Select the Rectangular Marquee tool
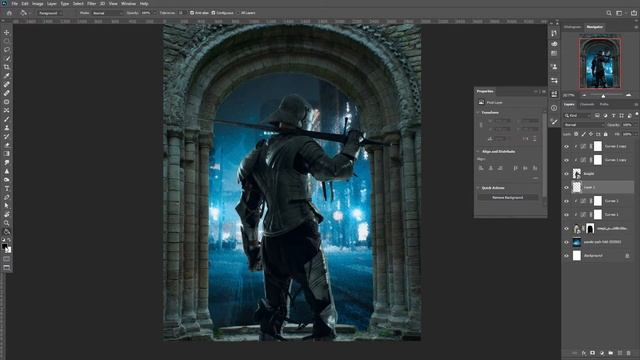Viewport: 640px width, 360px height. click(7, 41)
